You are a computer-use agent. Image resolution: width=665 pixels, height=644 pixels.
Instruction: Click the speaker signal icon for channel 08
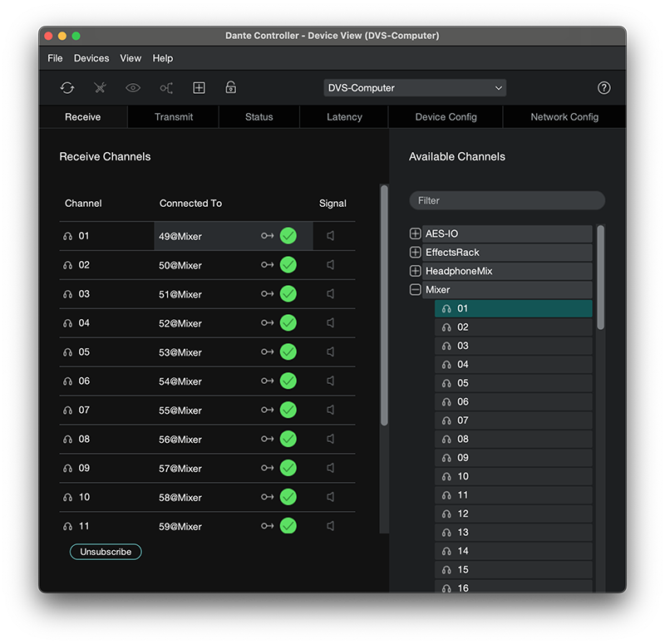(x=331, y=439)
